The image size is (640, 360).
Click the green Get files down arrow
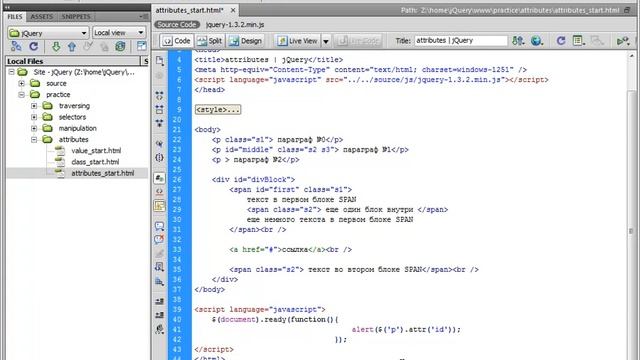pyautogui.click(x=56, y=47)
